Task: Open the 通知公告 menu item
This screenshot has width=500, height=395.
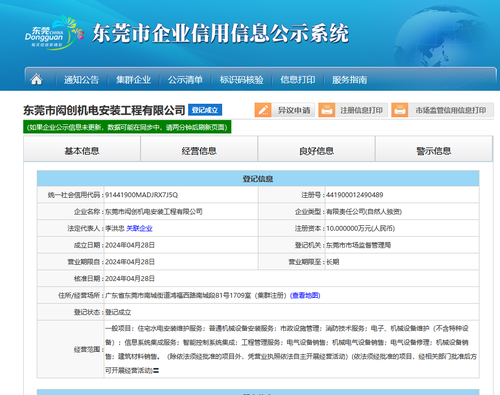Action: click(81, 80)
